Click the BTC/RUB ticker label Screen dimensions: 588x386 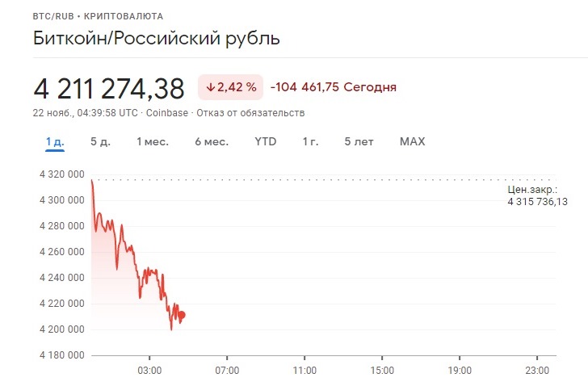(53, 16)
